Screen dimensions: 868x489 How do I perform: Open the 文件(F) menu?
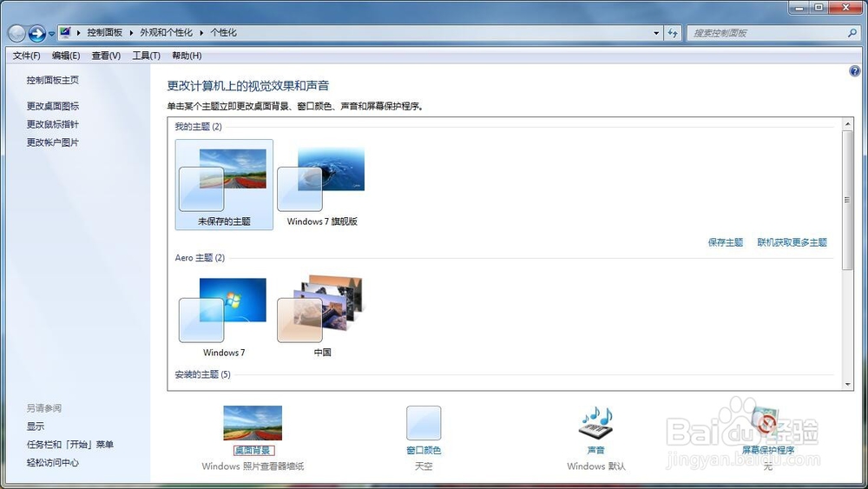click(x=27, y=56)
